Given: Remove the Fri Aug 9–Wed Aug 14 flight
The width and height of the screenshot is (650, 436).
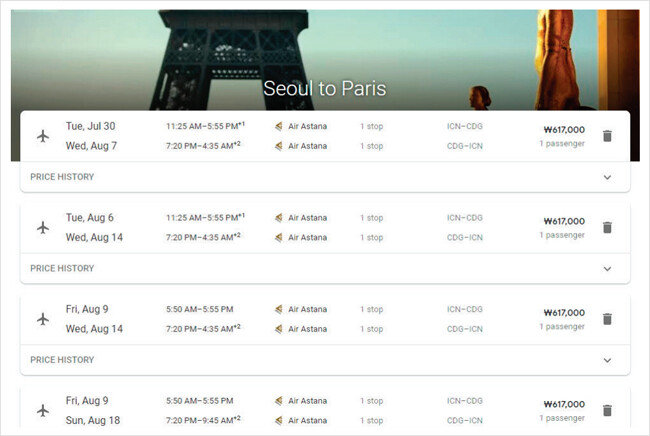Looking at the screenshot, I should tap(607, 319).
